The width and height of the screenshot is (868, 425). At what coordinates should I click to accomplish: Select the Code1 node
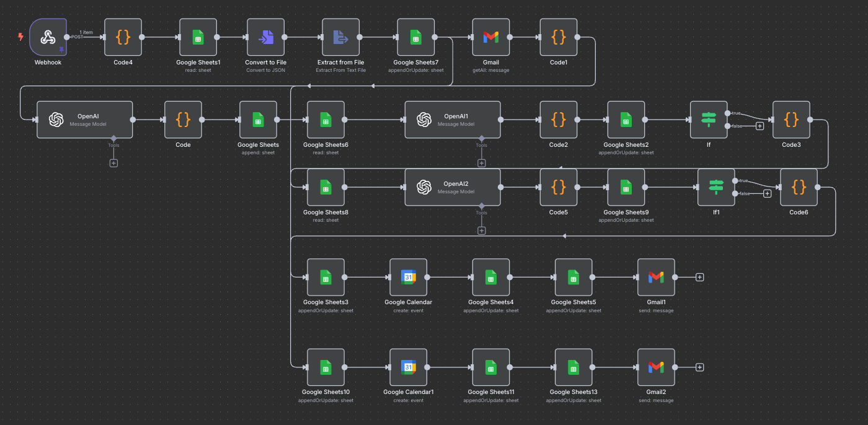(x=558, y=37)
